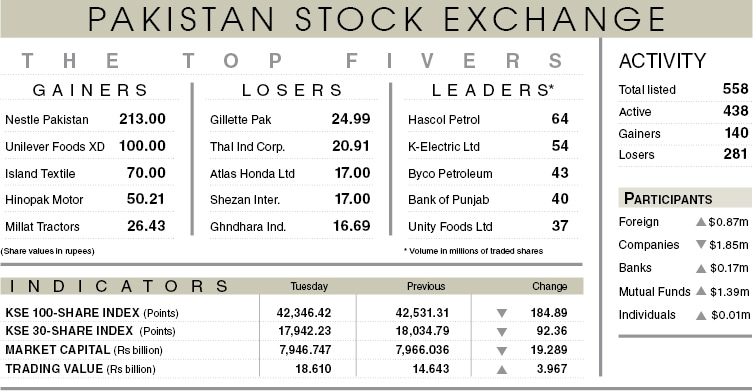Click the up triangle beside Individuals
The image size is (753, 391).
pyautogui.click(x=701, y=316)
